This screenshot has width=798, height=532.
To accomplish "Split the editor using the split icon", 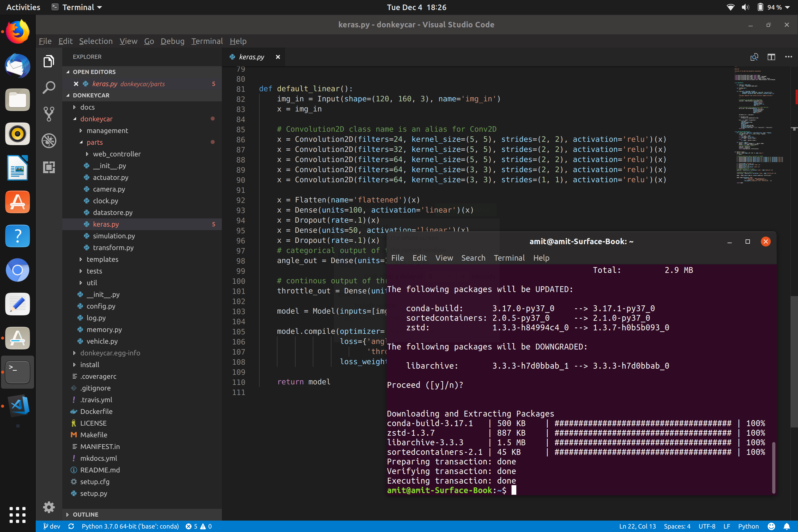I will (x=771, y=57).
